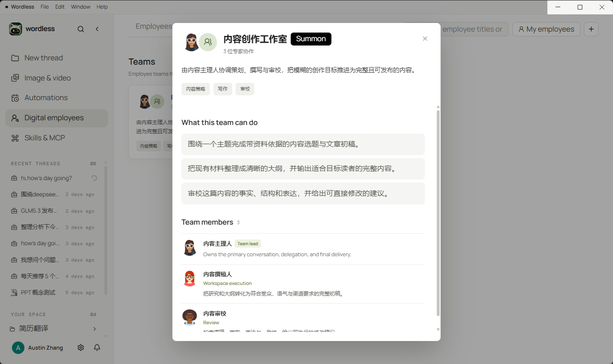
Task: Open Image & video section
Action: point(57,78)
